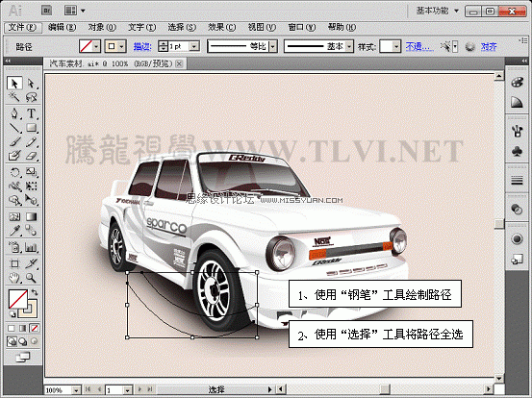Open the Color panel palette icon
The height and width of the screenshot is (398, 532).
point(517,83)
